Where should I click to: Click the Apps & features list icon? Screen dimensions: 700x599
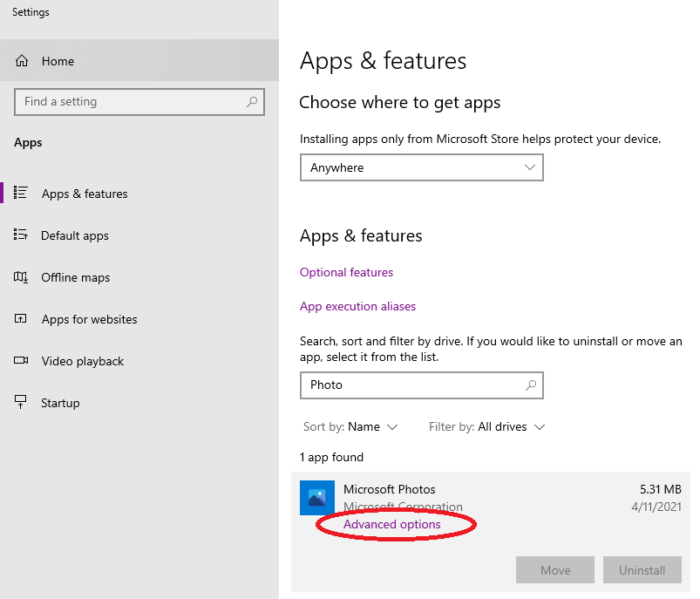pos(21,193)
